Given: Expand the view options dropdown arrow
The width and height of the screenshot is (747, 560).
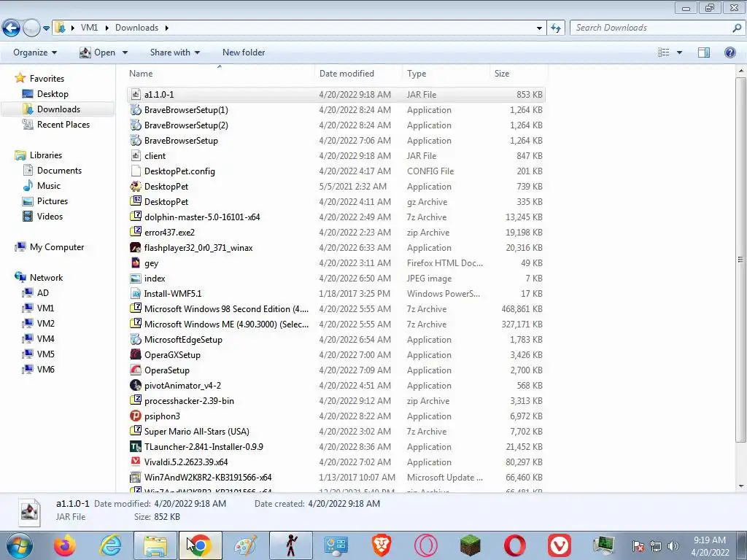Looking at the screenshot, I should click(679, 52).
